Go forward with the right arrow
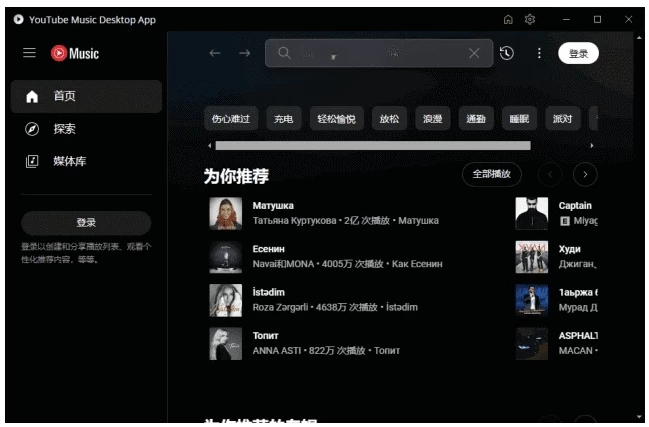649x427 pixels. tap(244, 53)
